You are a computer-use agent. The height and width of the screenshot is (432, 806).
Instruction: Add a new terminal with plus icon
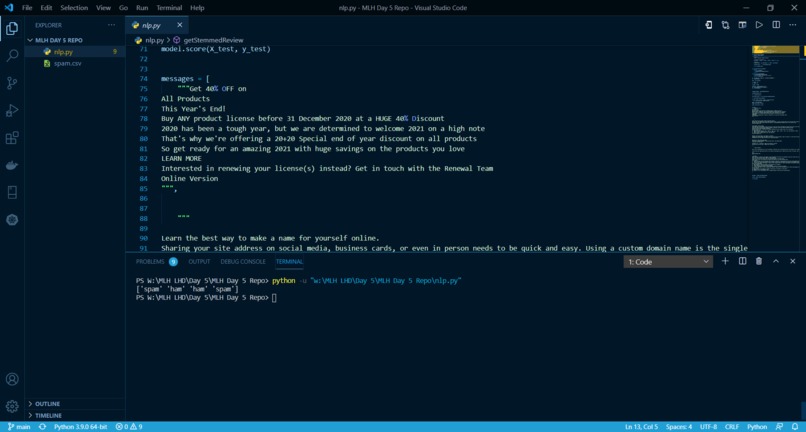[725, 261]
